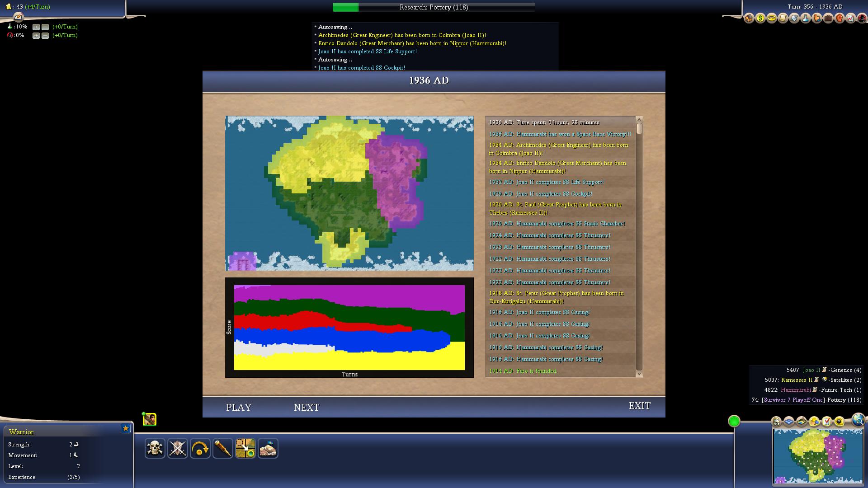The height and width of the screenshot is (488, 868).
Task: Increase espionage rate with plus button
Action: [36, 36]
